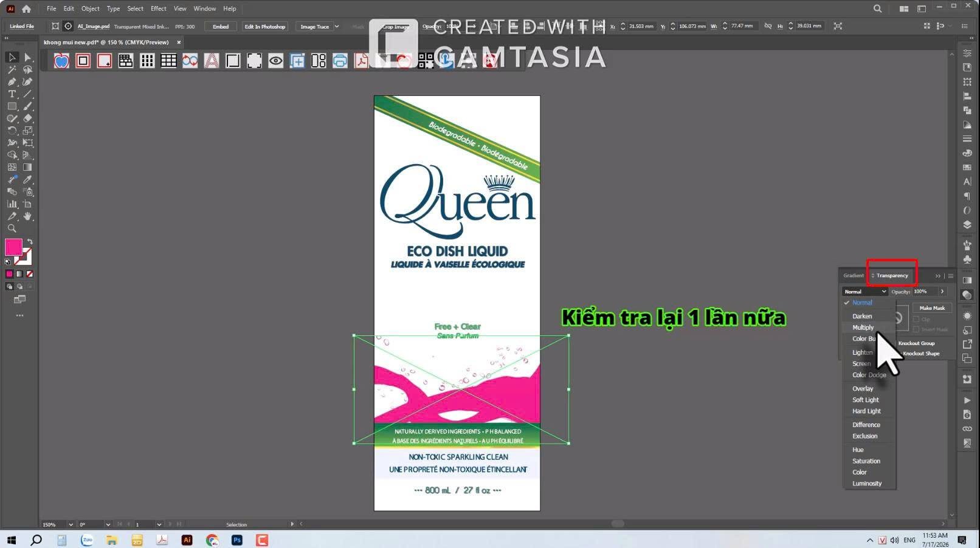
Task: Open the Linked File link
Action: click(x=22, y=27)
